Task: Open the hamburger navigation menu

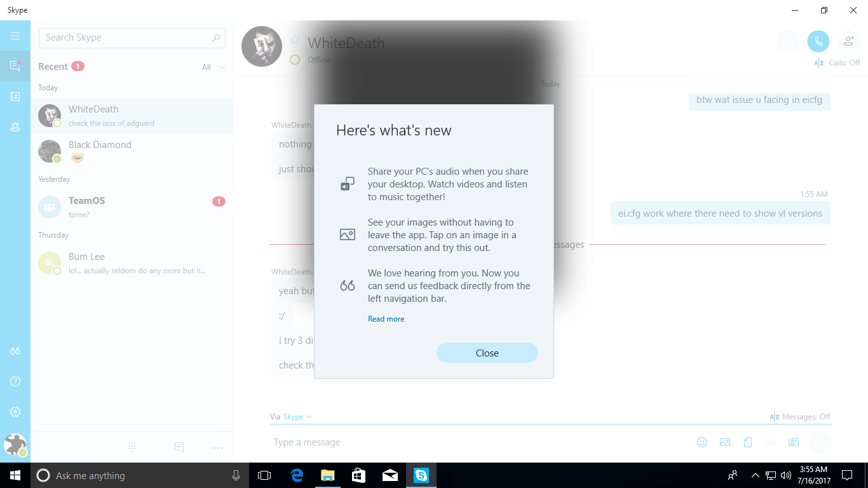Action: [x=15, y=36]
